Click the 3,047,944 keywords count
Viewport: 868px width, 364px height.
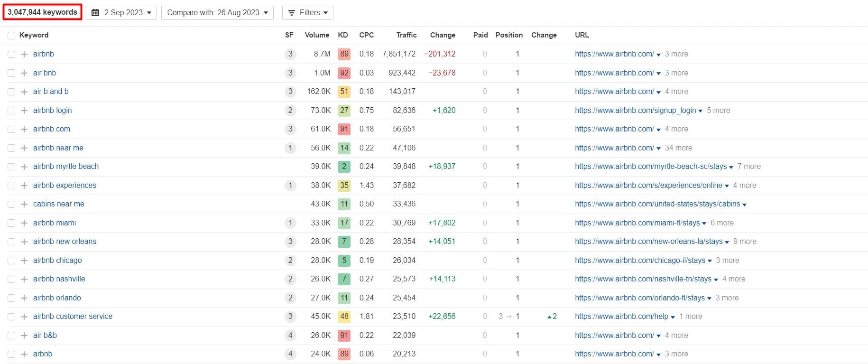(x=42, y=12)
